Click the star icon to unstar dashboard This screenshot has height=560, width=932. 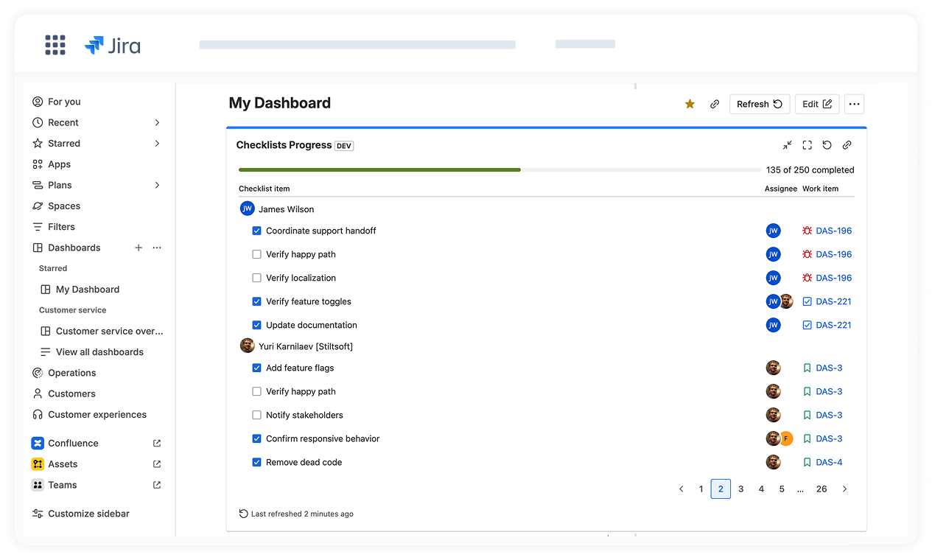(690, 104)
